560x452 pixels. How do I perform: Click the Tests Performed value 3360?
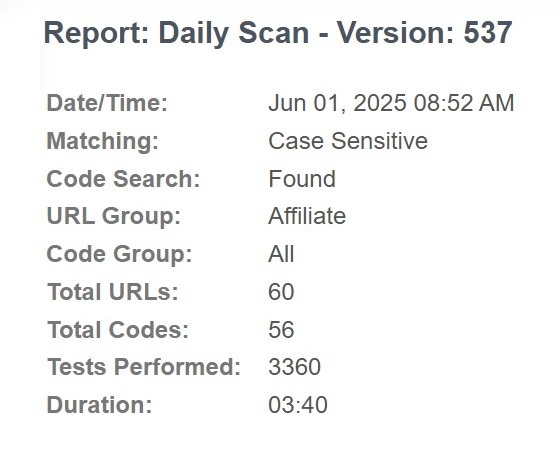(x=294, y=367)
